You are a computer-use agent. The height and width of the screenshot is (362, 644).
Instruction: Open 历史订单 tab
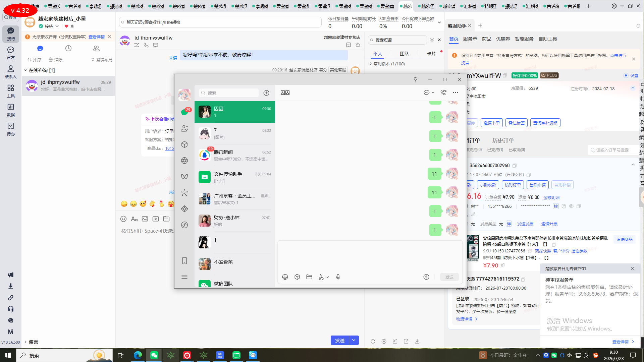(503, 140)
